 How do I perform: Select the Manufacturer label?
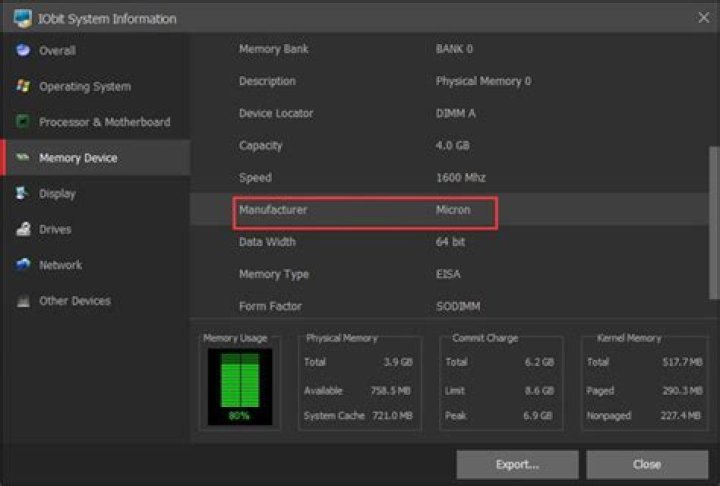pyautogui.click(x=273, y=210)
